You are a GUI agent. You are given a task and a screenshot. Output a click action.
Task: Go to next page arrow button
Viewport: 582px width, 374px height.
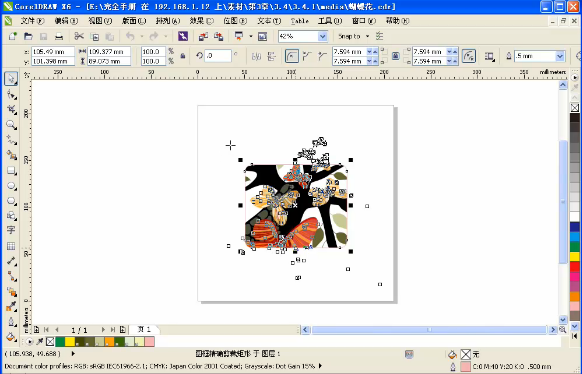103,329
